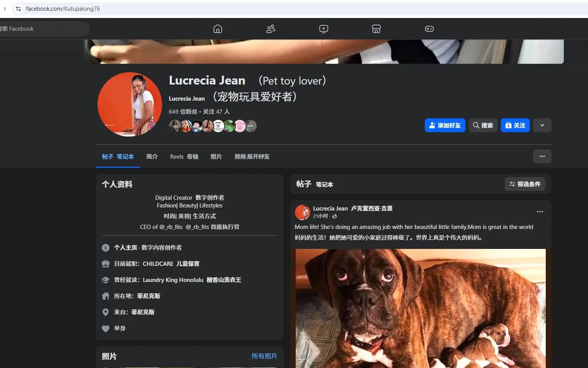Click the pink friend avatar
588x368 pixels.
pos(240,126)
